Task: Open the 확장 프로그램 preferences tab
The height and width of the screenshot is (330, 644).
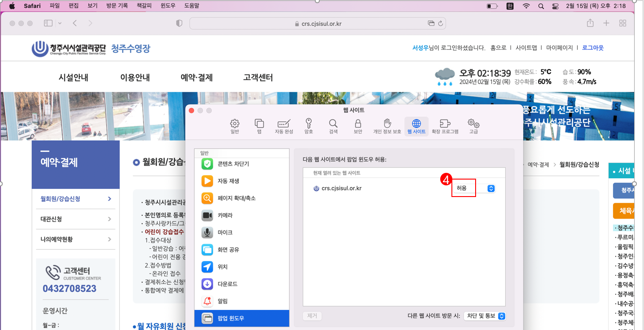Action: [445, 126]
